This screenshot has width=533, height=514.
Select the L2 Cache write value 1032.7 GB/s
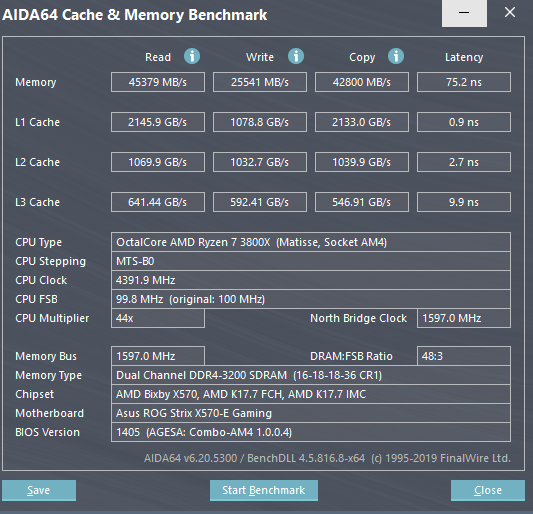click(260, 162)
